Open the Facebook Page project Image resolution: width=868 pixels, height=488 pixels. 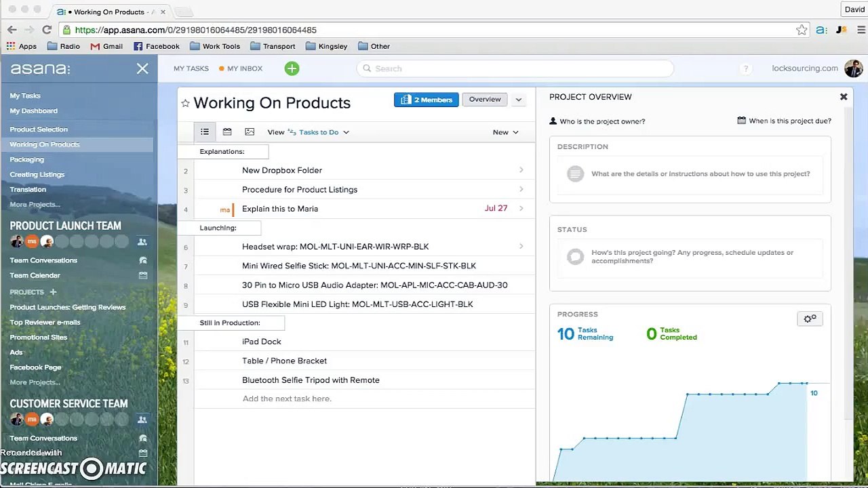point(35,367)
